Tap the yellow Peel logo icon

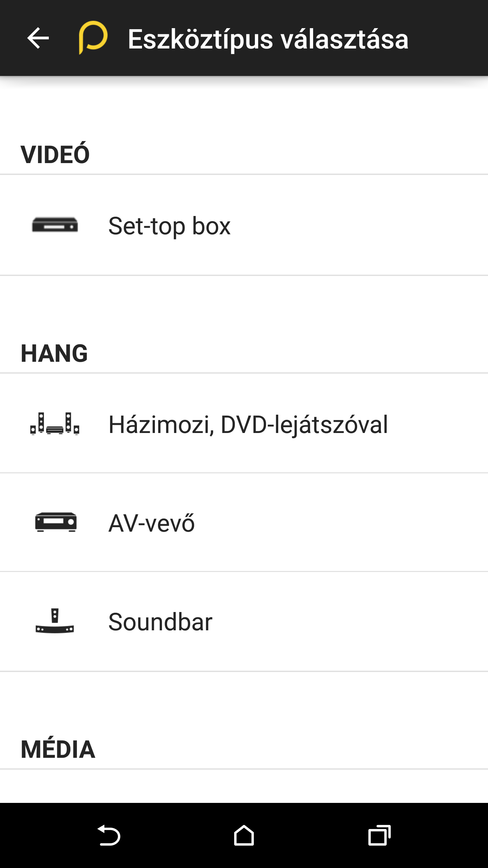point(93,37)
